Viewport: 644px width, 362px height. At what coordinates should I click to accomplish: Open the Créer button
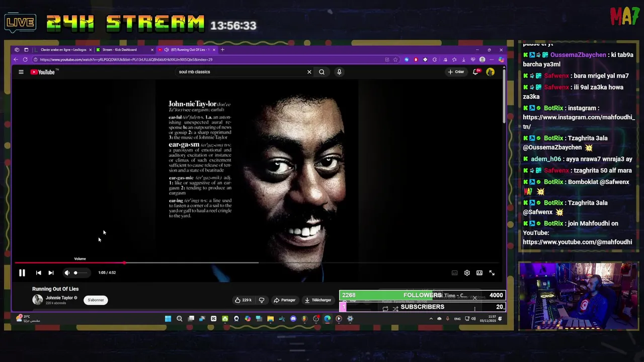(456, 72)
